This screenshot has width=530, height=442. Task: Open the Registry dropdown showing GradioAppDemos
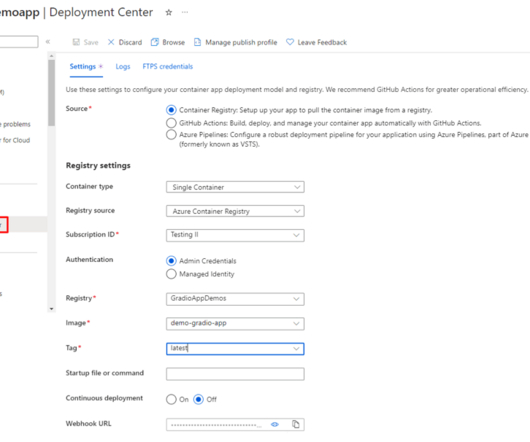(235, 299)
